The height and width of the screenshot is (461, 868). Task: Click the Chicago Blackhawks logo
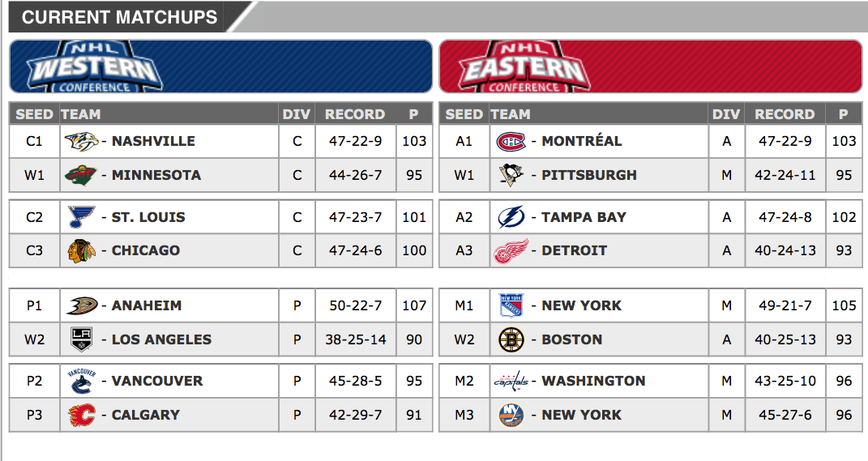79,251
